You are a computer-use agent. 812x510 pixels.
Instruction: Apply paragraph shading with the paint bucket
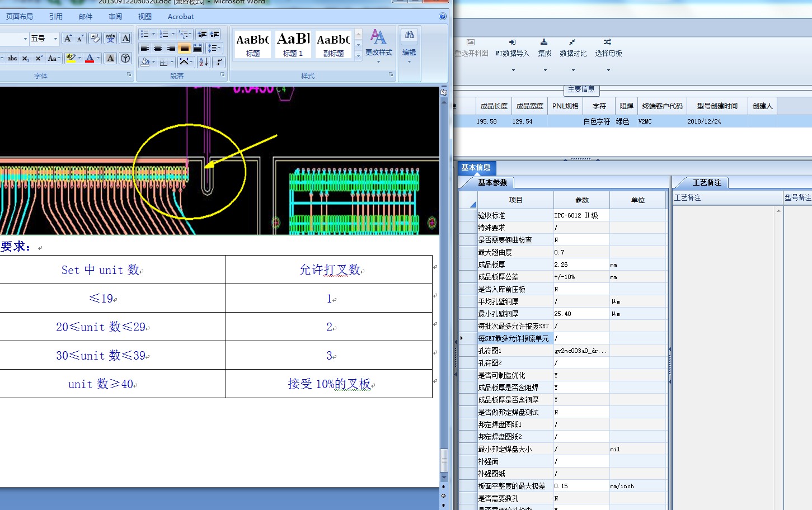coord(145,62)
